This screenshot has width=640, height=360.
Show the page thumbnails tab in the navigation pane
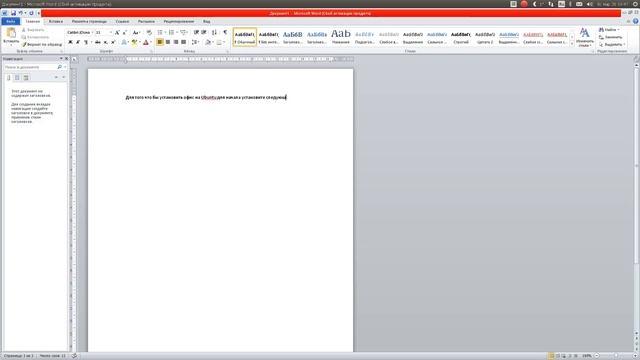[17, 78]
